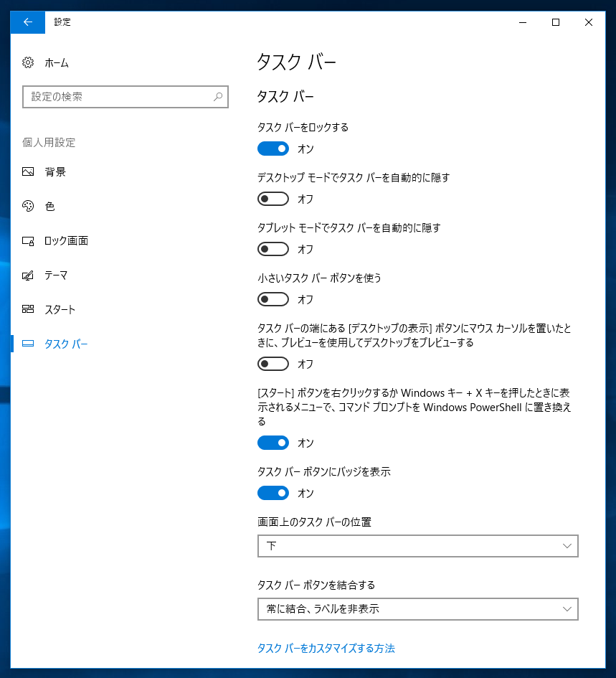The image size is (616, 678).
Task: Click the 色 palette icon
Action: tap(28, 206)
